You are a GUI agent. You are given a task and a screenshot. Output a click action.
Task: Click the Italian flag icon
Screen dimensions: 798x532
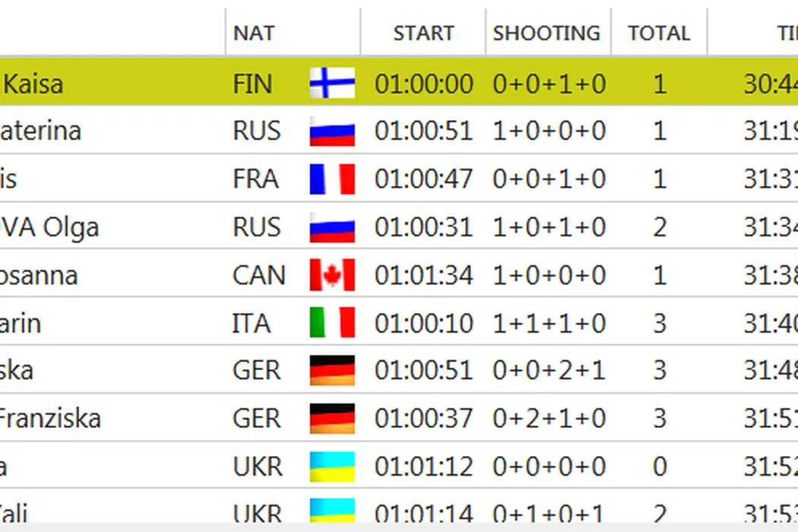332,322
